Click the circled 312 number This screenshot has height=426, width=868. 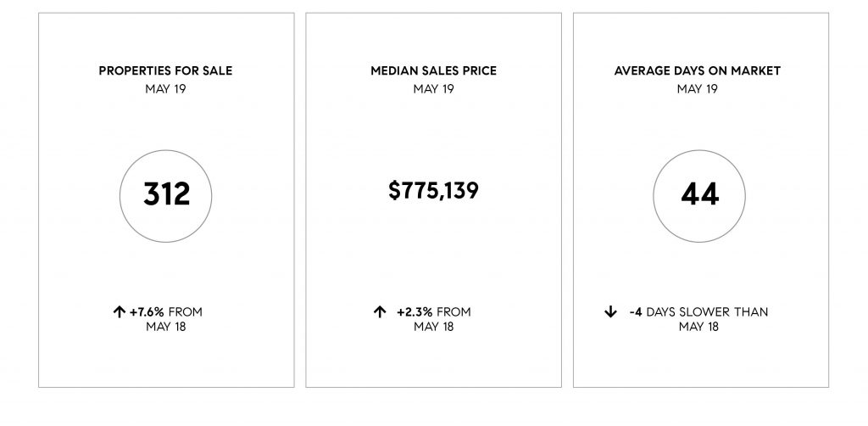pyautogui.click(x=166, y=196)
